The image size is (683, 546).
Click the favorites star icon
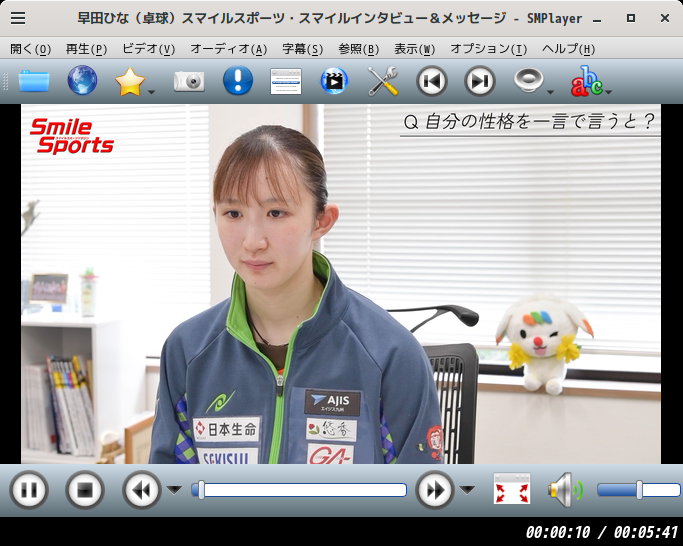(129, 81)
